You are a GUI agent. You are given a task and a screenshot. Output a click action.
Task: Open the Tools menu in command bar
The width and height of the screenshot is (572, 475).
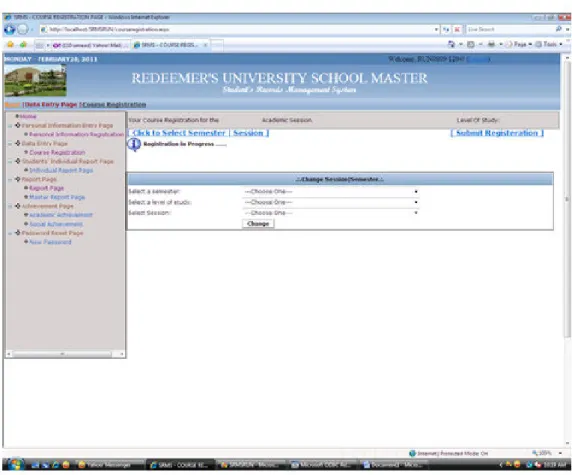(x=549, y=44)
